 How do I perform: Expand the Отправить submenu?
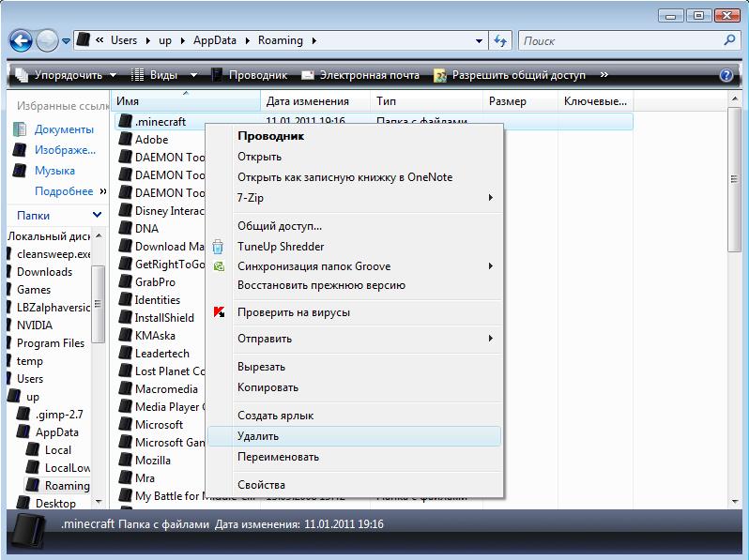click(490, 339)
